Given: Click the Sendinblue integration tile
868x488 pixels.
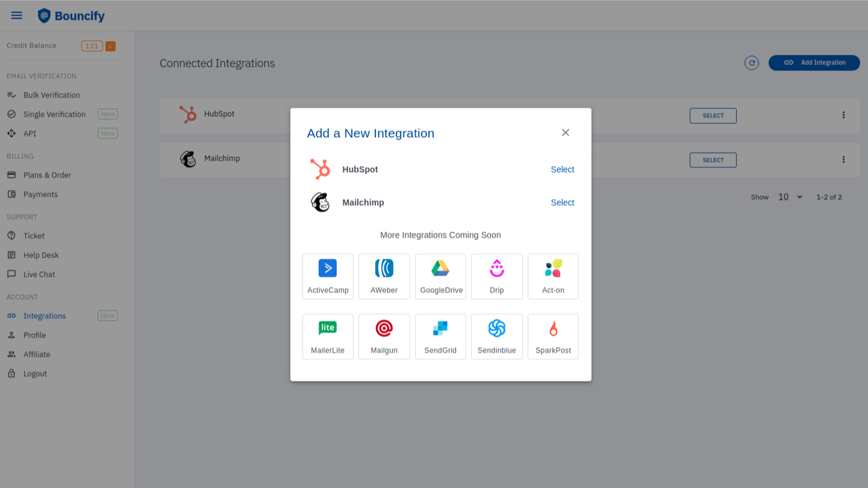Looking at the screenshot, I should 496,336.
